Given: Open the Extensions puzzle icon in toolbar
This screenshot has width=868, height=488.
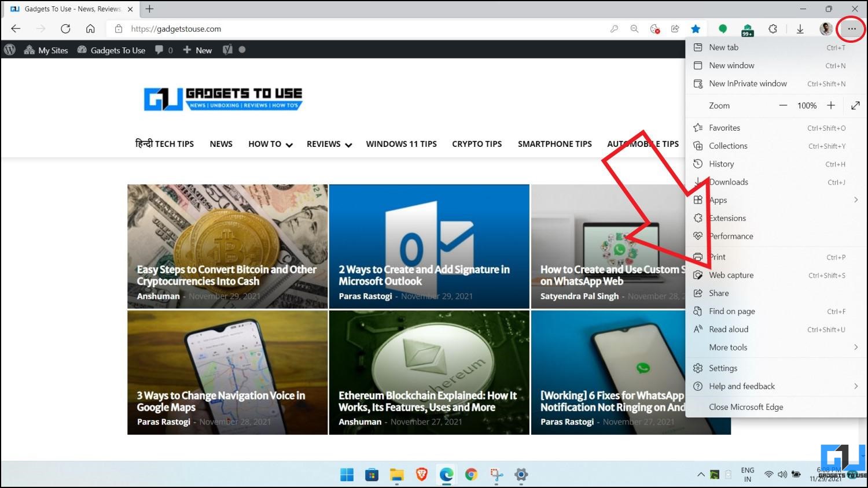Looking at the screenshot, I should pyautogui.click(x=773, y=29).
